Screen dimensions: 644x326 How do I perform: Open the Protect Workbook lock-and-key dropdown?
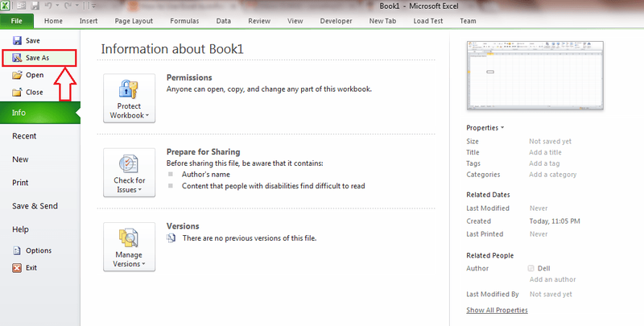click(129, 98)
